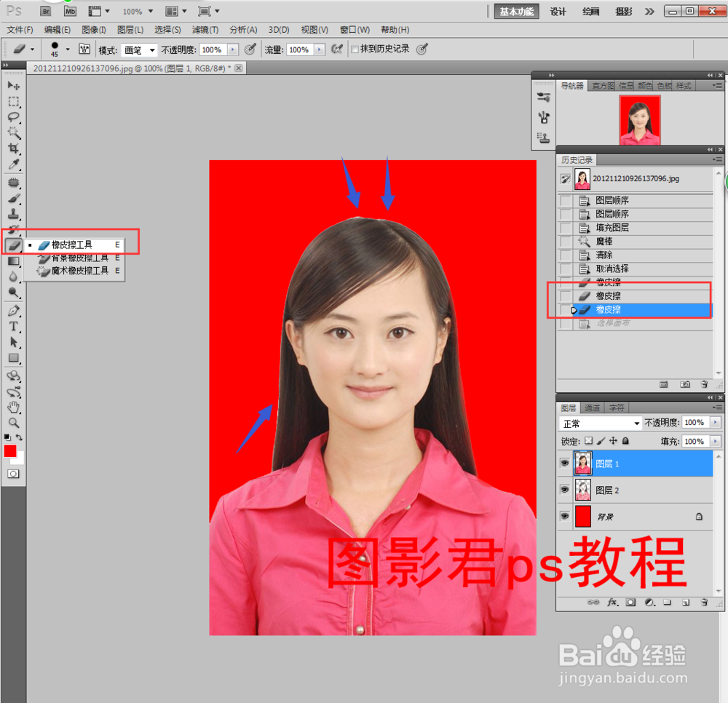The image size is (728, 703).
Task: Switch to the 通道 tab
Action: [x=592, y=408]
